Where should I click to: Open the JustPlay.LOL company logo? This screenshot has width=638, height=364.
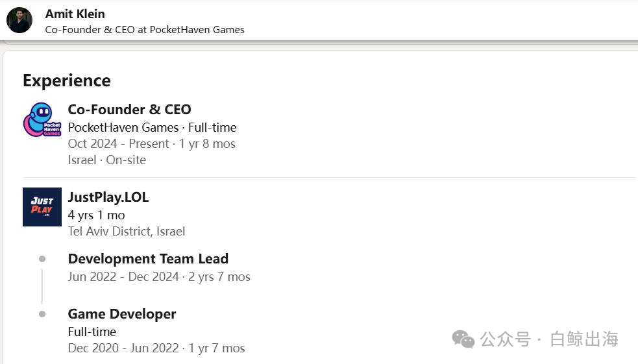(x=42, y=206)
